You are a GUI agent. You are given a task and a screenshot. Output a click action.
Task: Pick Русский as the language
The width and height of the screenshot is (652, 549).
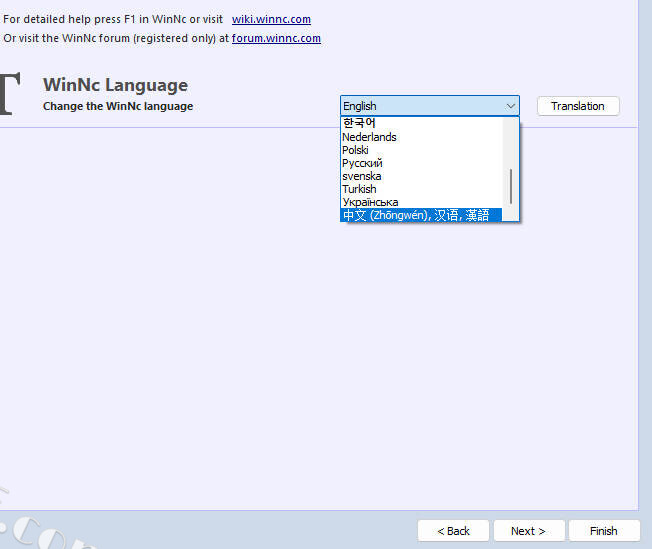click(362, 163)
